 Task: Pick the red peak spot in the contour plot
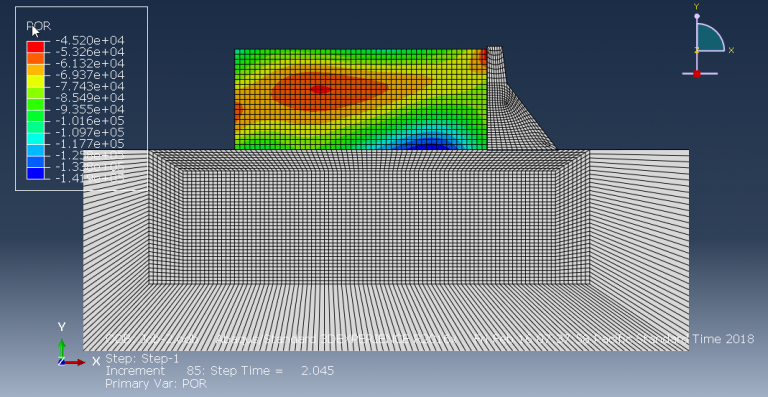pos(321,89)
